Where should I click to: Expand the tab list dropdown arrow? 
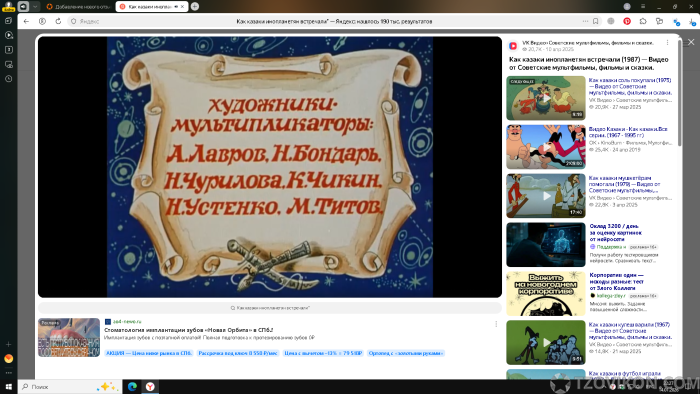tap(35, 6)
